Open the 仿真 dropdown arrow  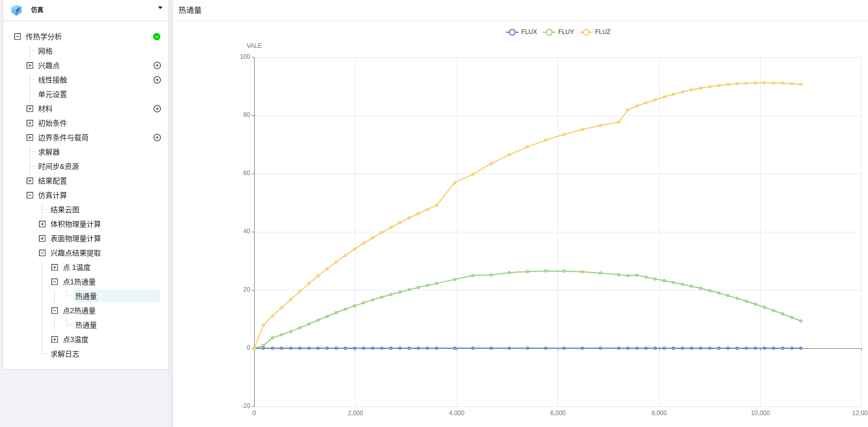tap(160, 8)
